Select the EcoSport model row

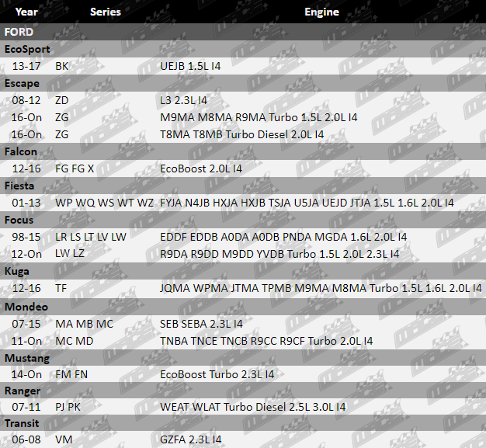coord(27,49)
